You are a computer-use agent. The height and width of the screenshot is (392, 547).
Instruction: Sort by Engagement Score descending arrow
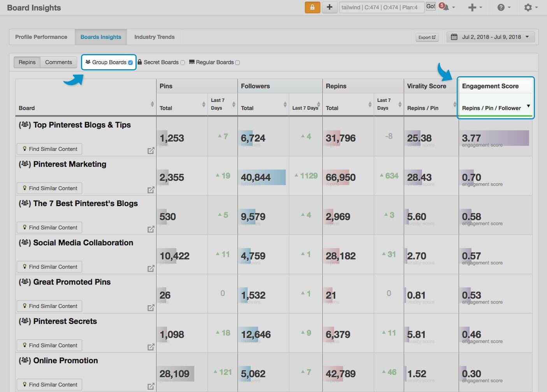[x=528, y=106]
